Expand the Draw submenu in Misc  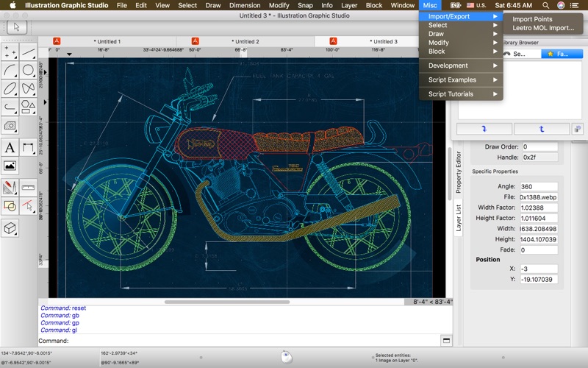pyautogui.click(x=461, y=34)
